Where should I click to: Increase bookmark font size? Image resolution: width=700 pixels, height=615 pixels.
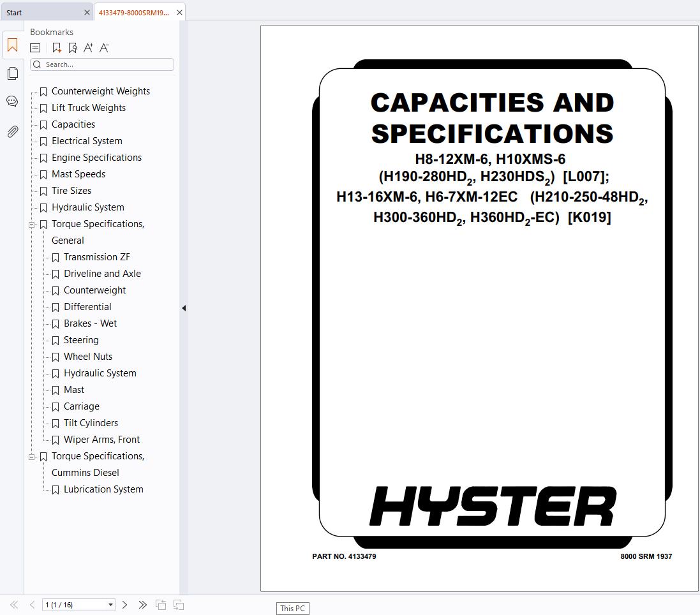pyautogui.click(x=89, y=48)
